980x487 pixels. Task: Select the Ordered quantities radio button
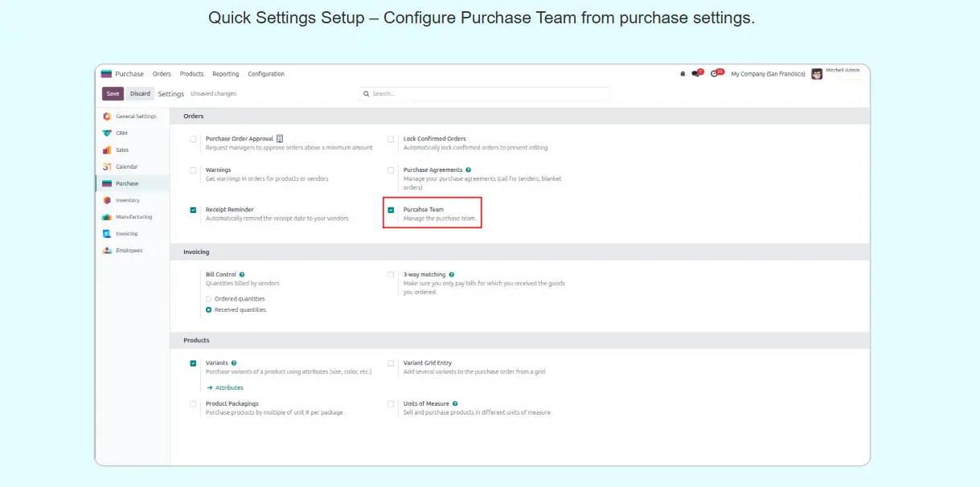pos(209,299)
